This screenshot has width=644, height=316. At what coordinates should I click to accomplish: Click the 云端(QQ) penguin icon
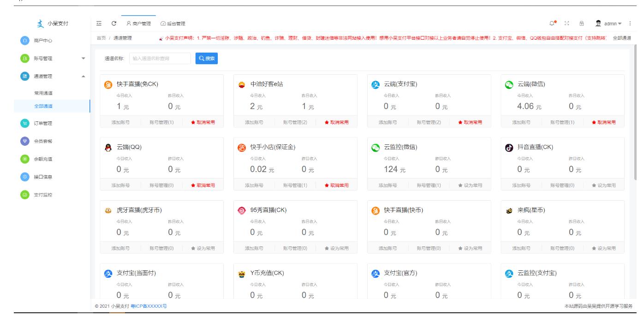pos(108,147)
